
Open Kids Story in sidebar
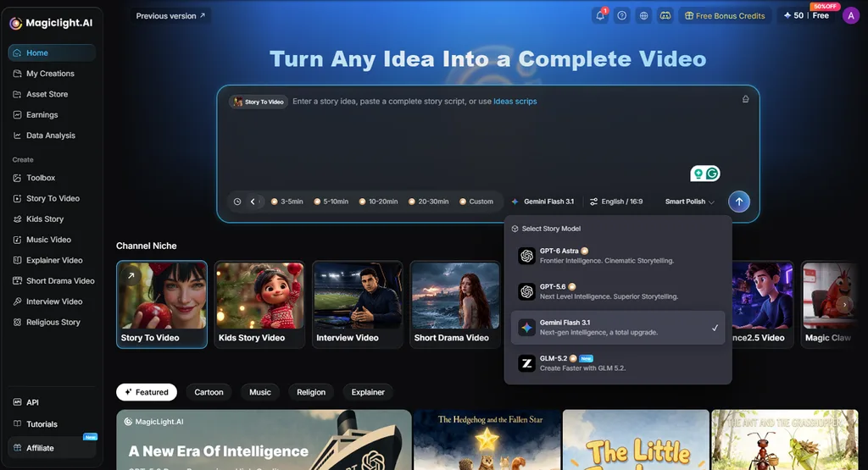(52, 219)
